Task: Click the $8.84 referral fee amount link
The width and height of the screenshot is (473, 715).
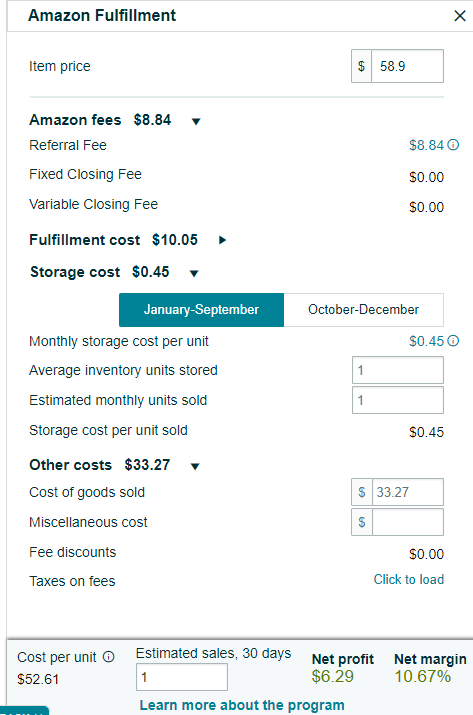Action: point(426,145)
